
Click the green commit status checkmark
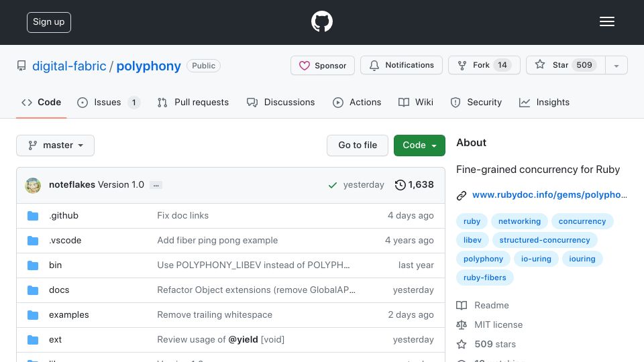coord(333,186)
